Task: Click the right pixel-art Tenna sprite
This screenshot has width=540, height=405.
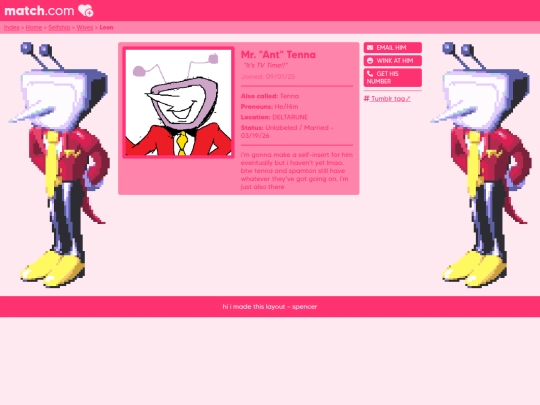Action: 481,165
